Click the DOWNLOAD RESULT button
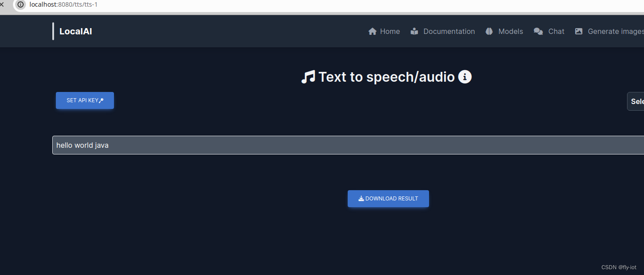The width and height of the screenshot is (644, 275). 388,199
